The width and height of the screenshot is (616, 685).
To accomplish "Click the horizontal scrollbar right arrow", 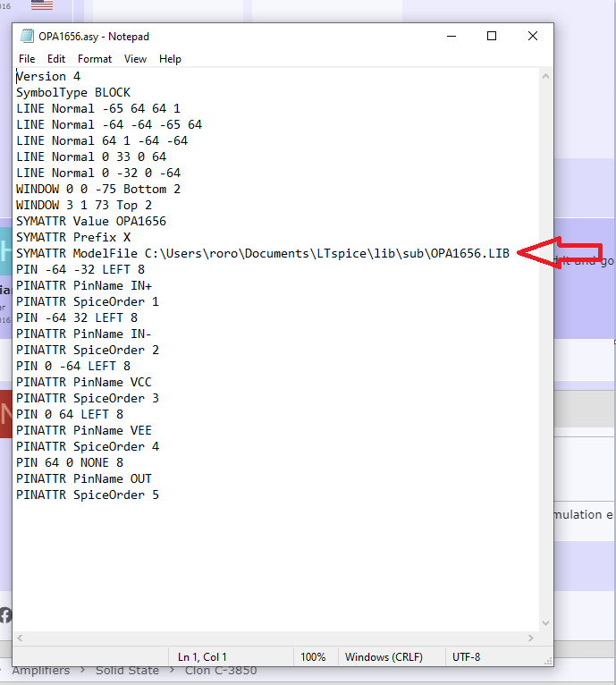I will (531, 638).
